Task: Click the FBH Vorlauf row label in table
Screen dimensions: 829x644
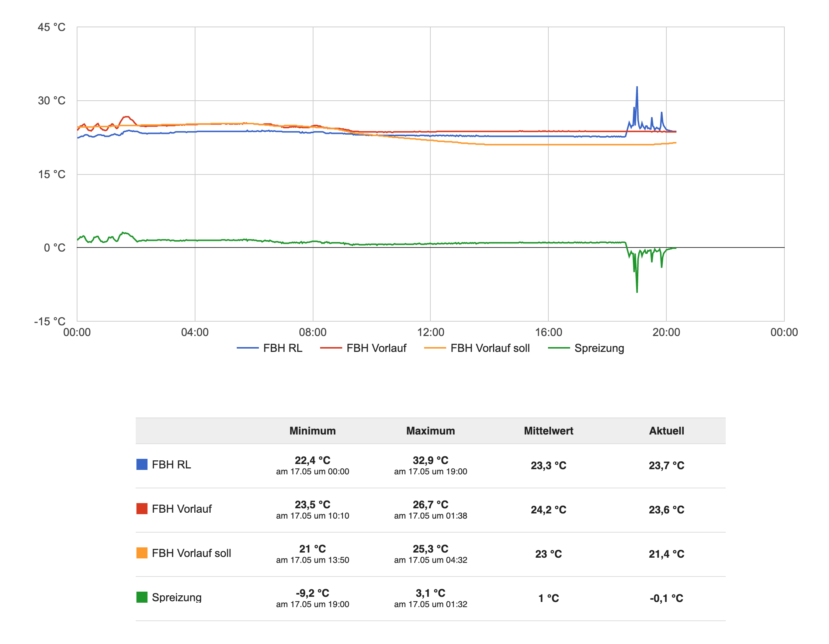Action: click(x=182, y=509)
